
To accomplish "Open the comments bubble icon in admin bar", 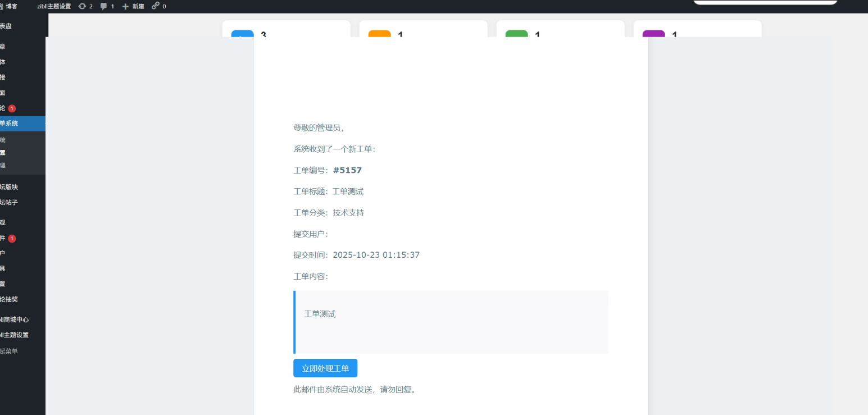I will pos(103,6).
